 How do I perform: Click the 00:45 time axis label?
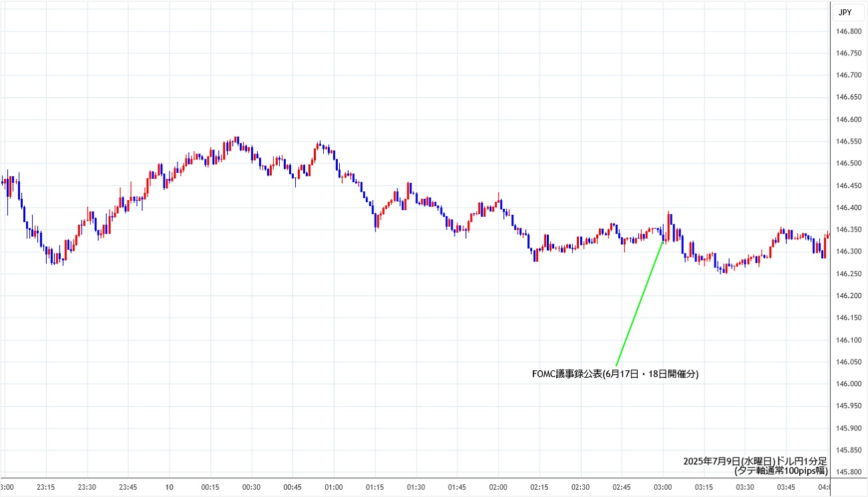pos(292,487)
